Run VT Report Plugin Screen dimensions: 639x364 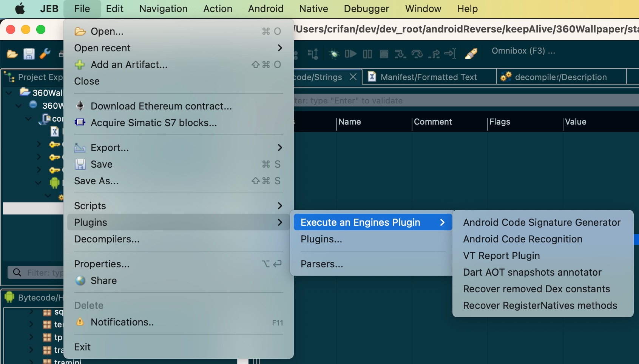coord(543,256)
